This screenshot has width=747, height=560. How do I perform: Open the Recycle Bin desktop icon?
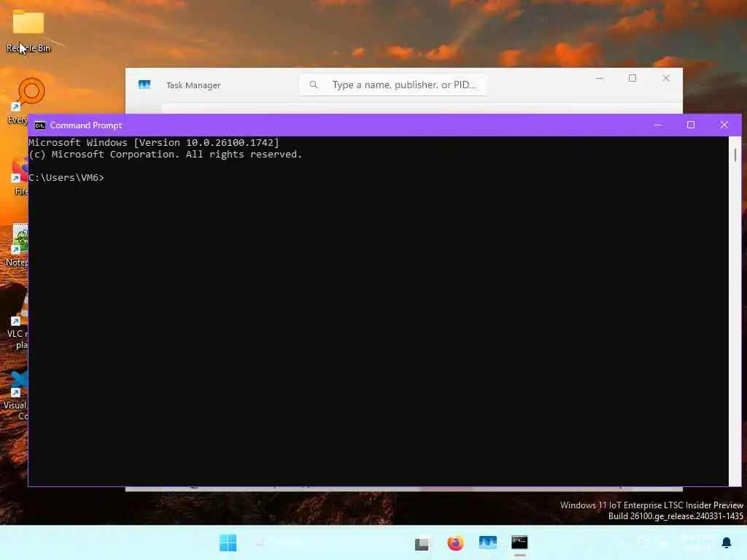[28, 30]
